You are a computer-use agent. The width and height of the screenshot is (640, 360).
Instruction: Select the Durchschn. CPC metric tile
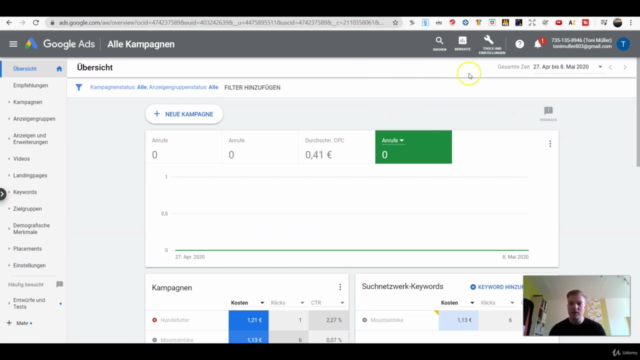[x=337, y=147]
